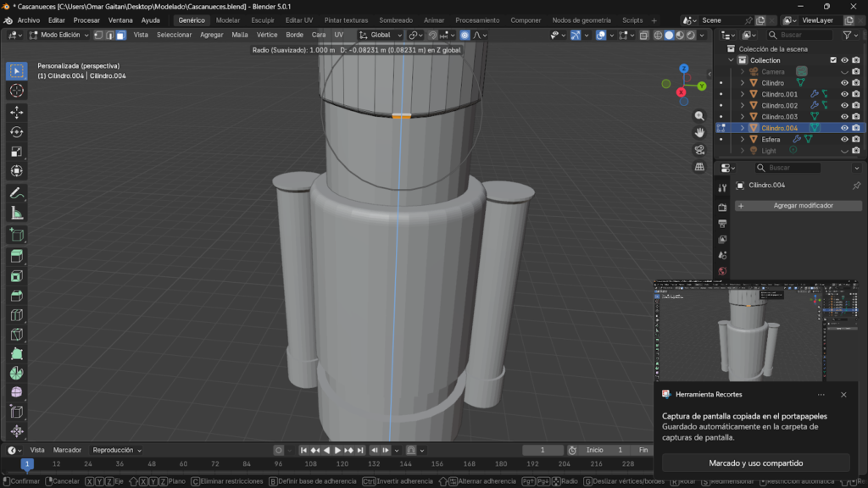Click the viewport zoom magnifier icon
Screen dimensions: 868x488
pos(699,115)
